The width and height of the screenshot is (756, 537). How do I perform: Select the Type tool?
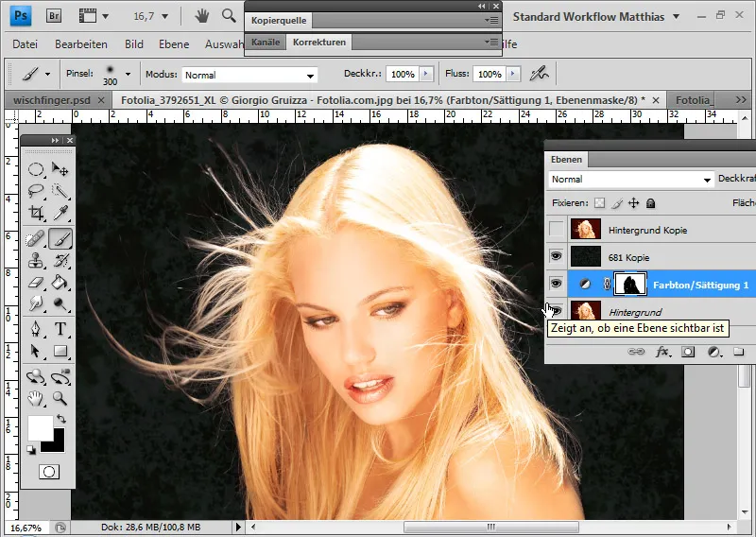pos(60,329)
